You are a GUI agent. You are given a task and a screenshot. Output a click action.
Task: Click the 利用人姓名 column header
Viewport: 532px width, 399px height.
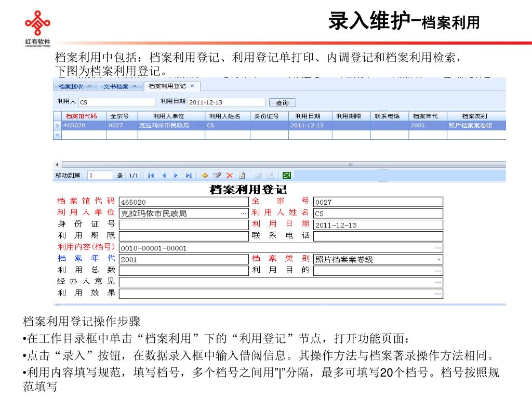tap(228, 116)
